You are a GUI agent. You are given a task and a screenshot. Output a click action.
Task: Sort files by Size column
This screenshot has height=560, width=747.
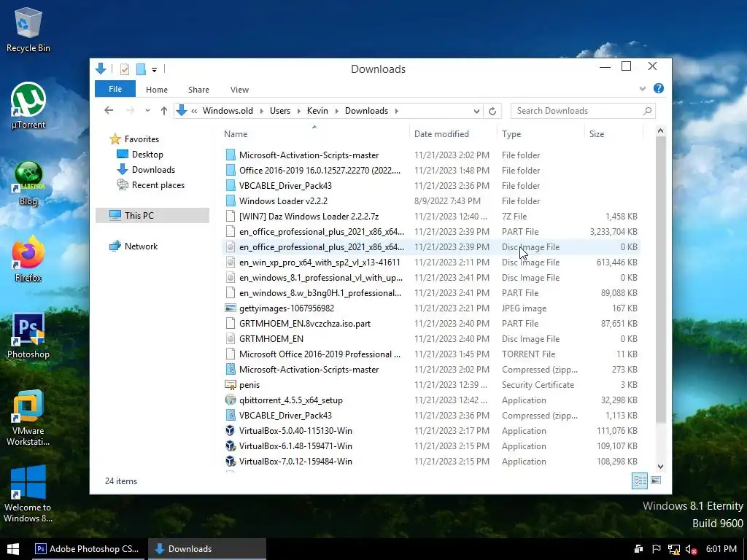(614, 134)
